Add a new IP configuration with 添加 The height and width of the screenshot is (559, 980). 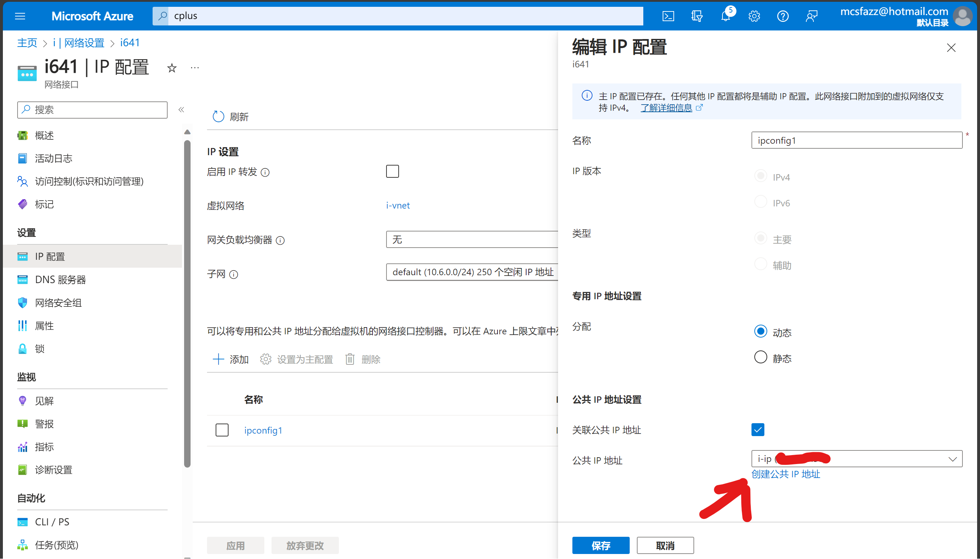pos(231,359)
